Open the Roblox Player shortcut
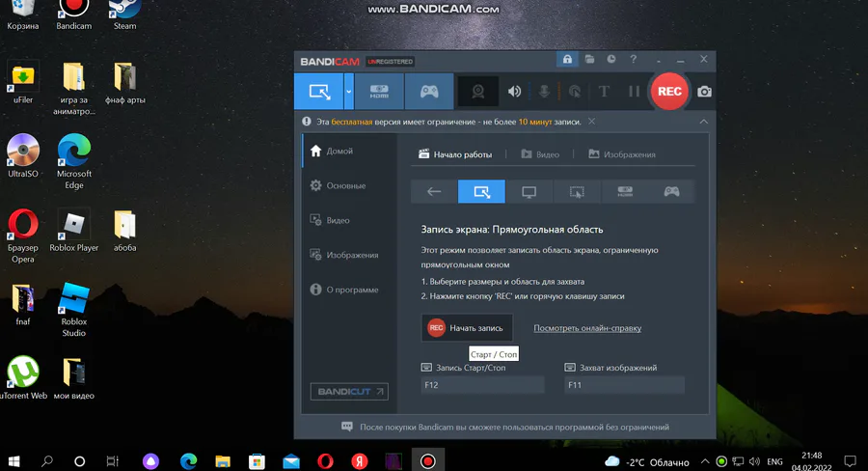 (73, 231)
